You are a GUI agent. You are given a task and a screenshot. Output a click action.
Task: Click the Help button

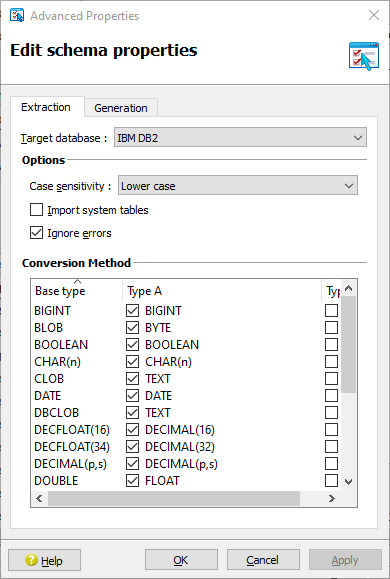coord(44,560)
